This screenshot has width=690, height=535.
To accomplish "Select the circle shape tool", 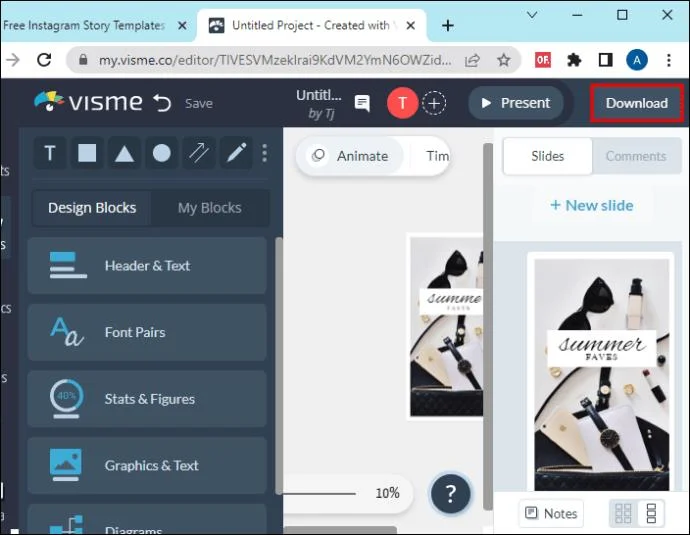I will click(161, 154).
